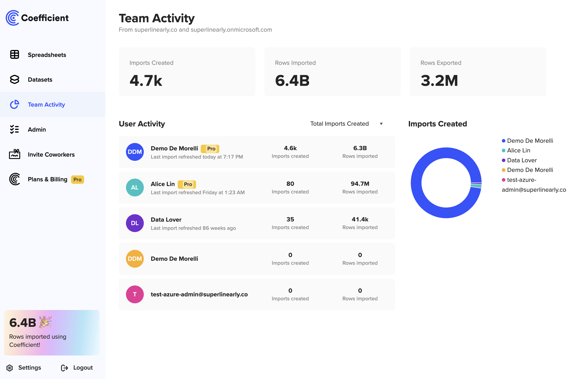Click the Settings gear icon

pos(10,368)
